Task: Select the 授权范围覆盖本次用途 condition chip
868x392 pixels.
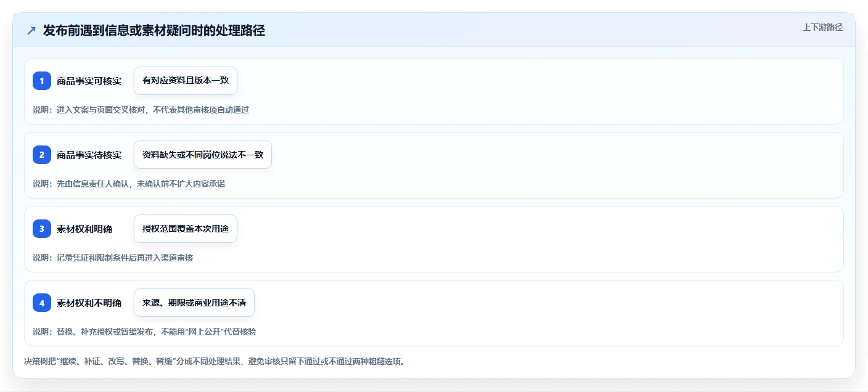Action: click(186, 229)
